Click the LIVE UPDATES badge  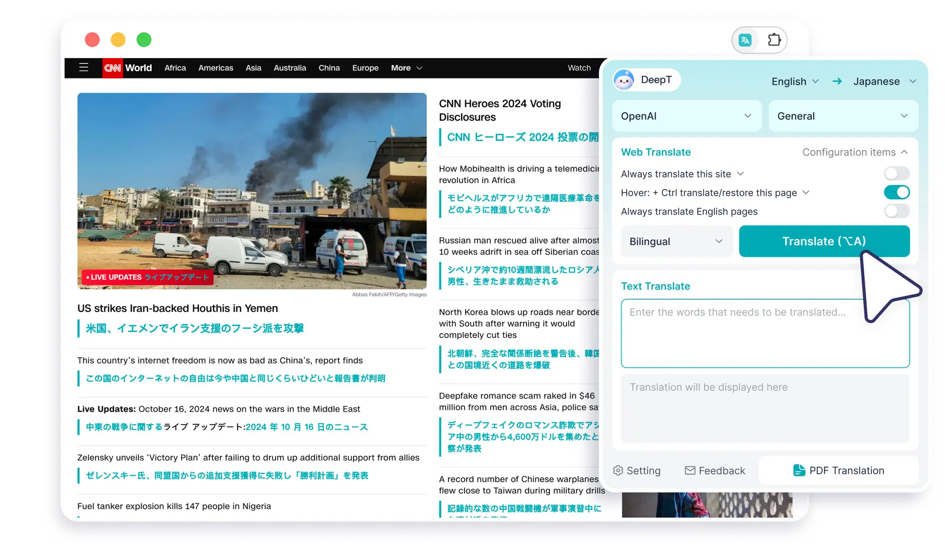[x=147, y=277]
